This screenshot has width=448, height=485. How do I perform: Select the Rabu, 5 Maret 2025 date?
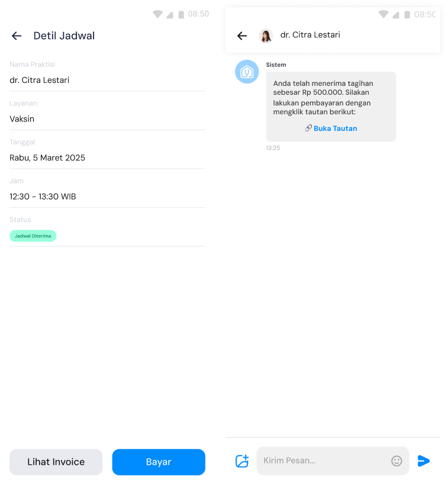click(47, 158)
